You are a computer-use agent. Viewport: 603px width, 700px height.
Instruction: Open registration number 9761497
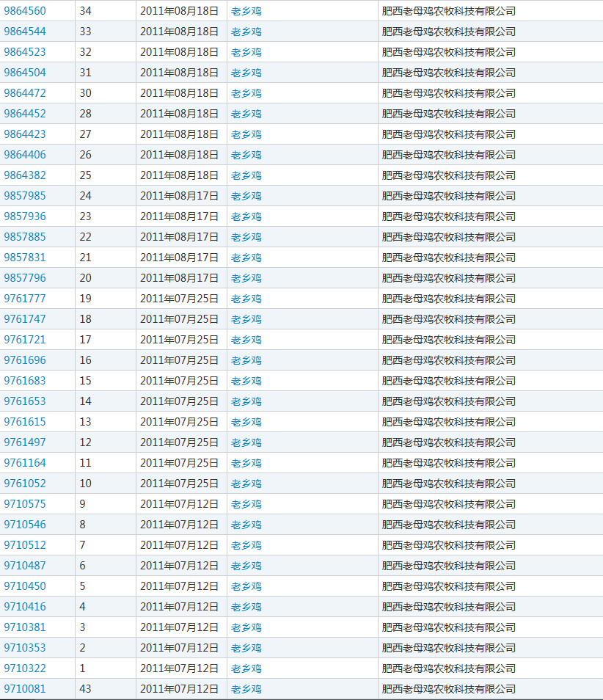tap(25, 442)
